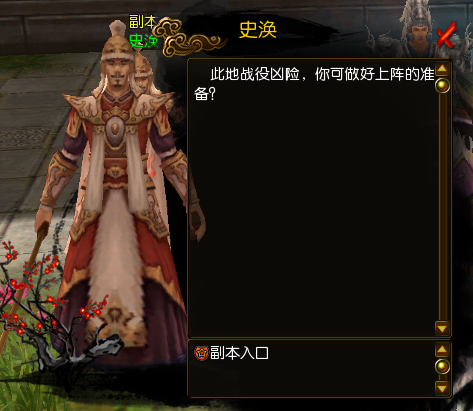
Task: Click the NPC's golden helmet
Action: [x=117, y=47]
